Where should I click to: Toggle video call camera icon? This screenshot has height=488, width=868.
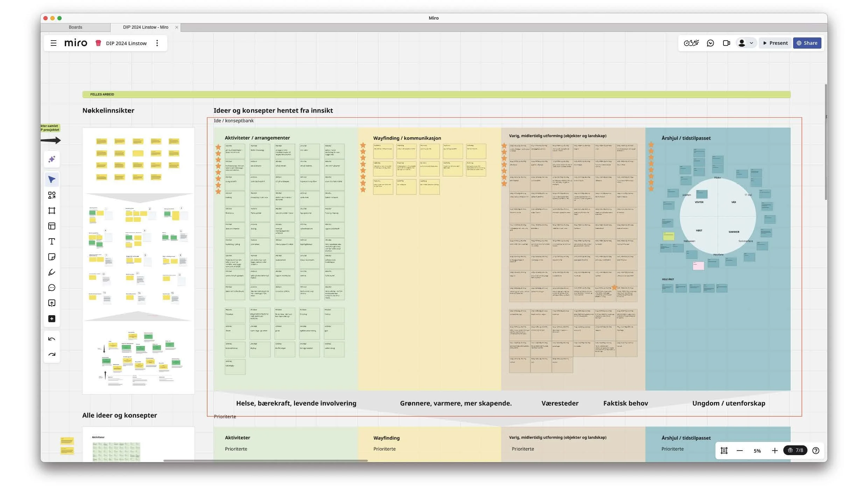point(727,43)
